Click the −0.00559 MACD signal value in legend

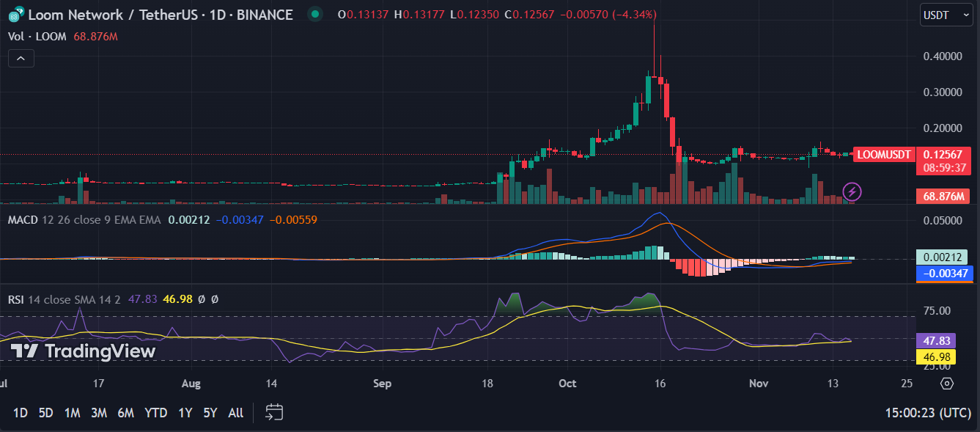pyautogui.click(x=293, y=219)
